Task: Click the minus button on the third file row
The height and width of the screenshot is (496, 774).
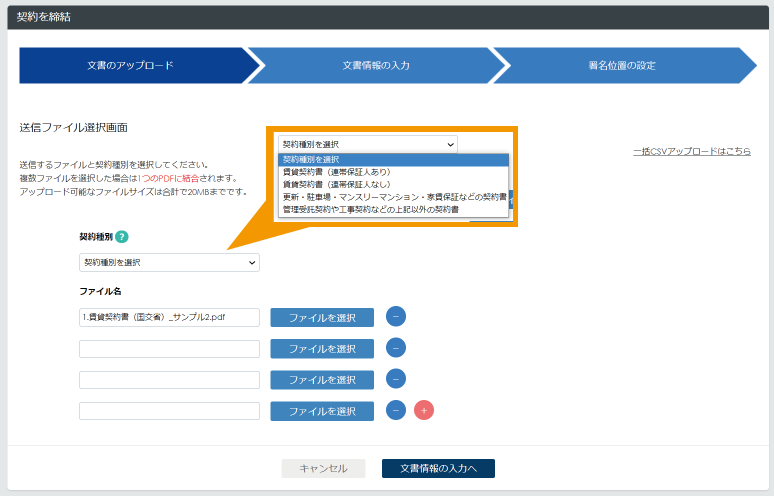Action: click(396, 379)
